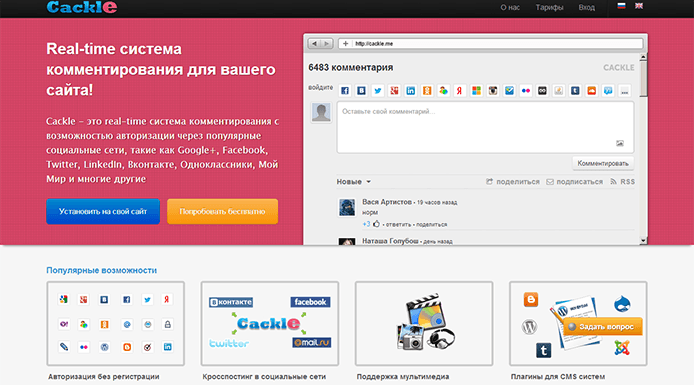Open the Поддержка мультимедиа feature card image
This screenshot has height=385, width=694.
(x=424, y=323)
